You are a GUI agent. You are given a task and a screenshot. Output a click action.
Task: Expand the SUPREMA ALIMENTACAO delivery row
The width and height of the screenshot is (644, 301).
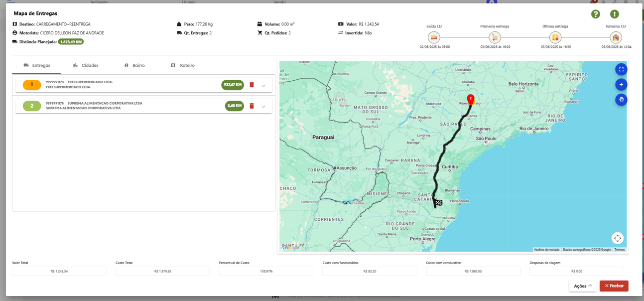263,107
